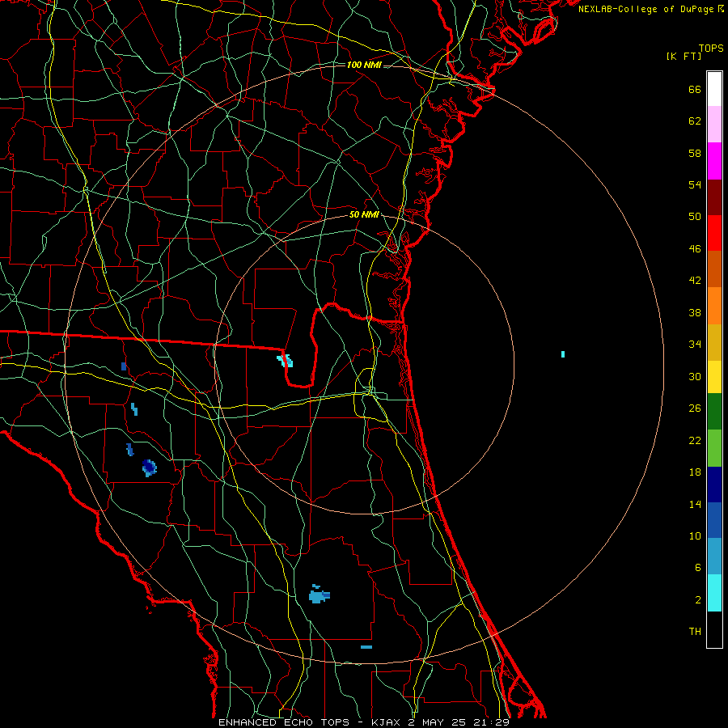Click the "30" legend value
728x728 pixels.
[x=695, y=376]
